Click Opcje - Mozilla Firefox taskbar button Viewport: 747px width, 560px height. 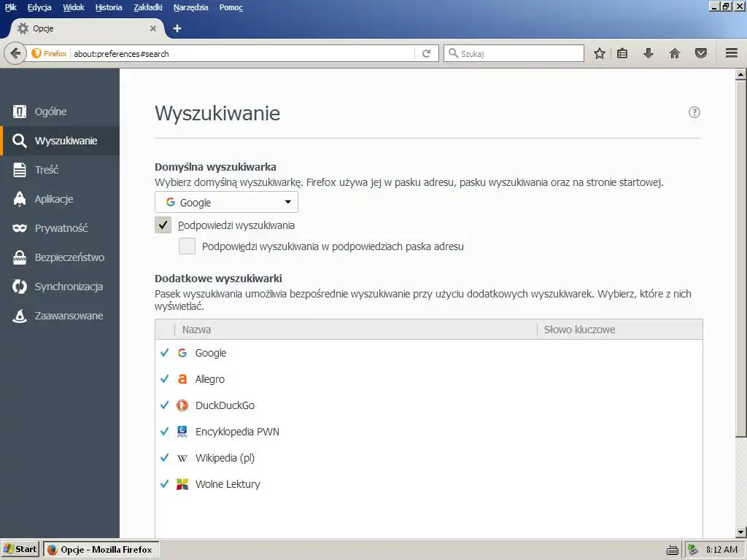click(x=101, y=550)
